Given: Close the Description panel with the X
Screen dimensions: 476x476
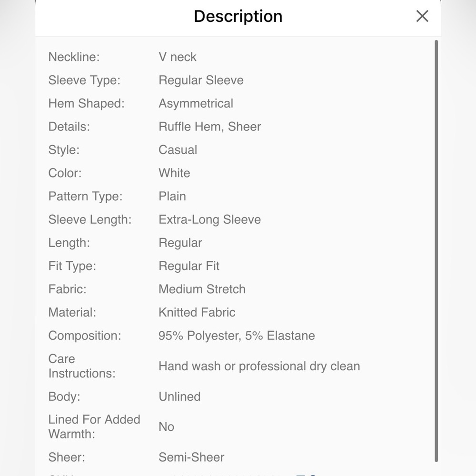Looking at the screenshot, I should [x=422, y=16].
